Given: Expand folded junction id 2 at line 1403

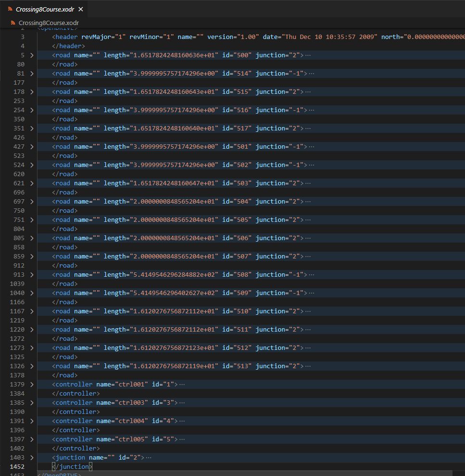Looking at the screenshot, I should click(32, 458).
